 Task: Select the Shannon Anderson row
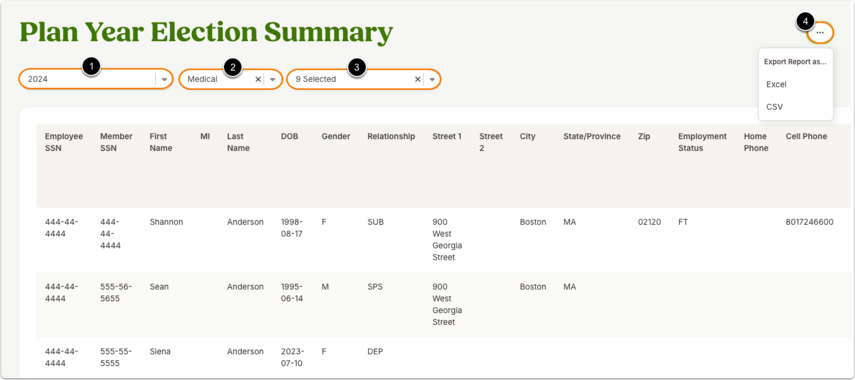tap(443, 239)
